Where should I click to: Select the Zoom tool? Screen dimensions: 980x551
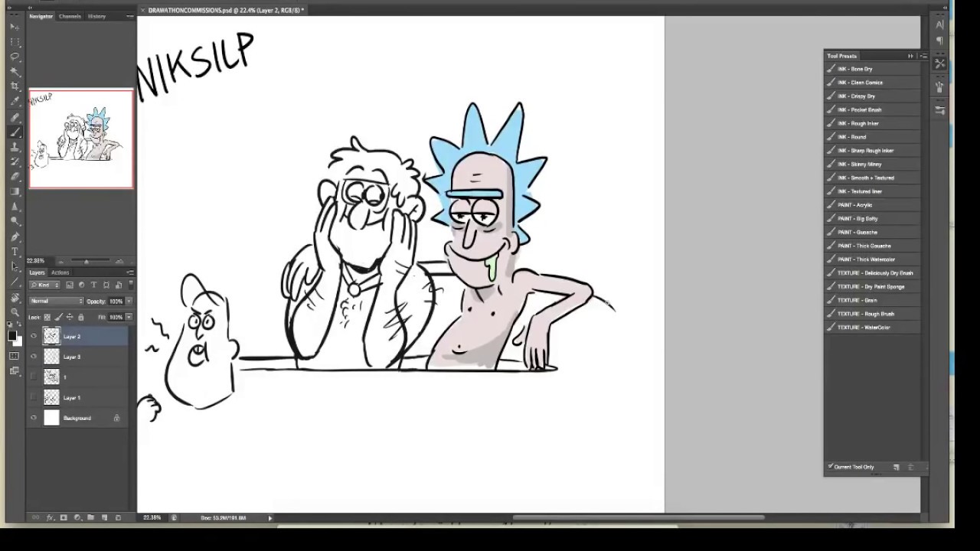point(15,311)
